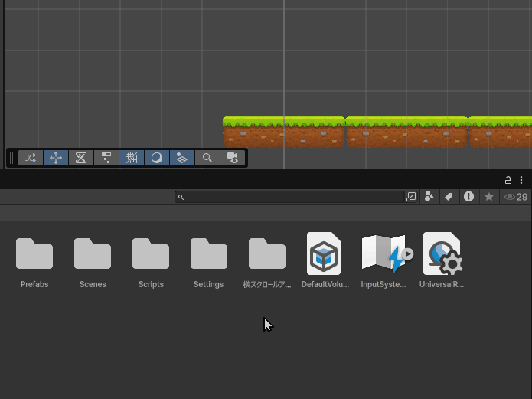Toggle the Project panel lock icon
Screen dimensions: 532x399
coord(508,180)
